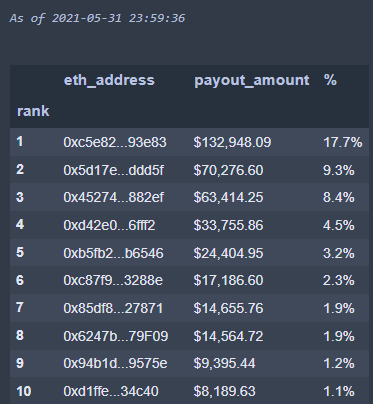The image size is (373, 404).
Task: Click the $132,948.09 payout cell
Action: click(232, 142)
